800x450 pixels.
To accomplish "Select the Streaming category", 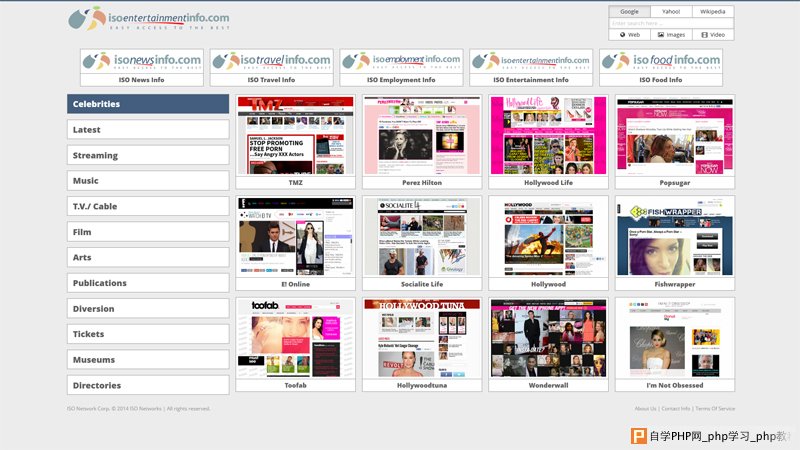I will (x=148, y=155).
